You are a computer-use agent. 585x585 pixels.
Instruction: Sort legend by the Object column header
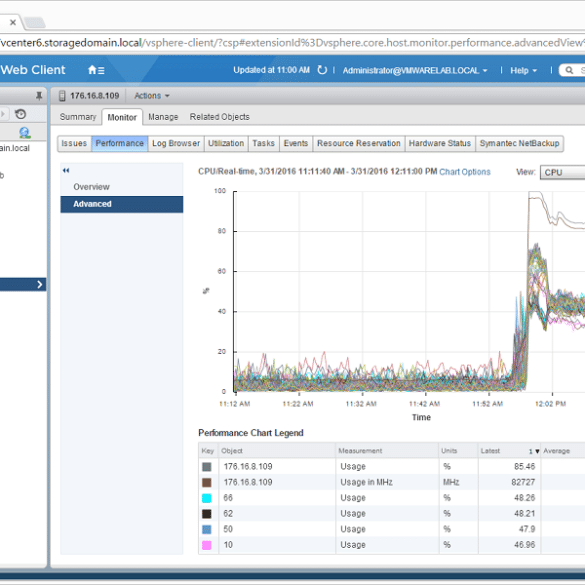(x=277, y=451)
